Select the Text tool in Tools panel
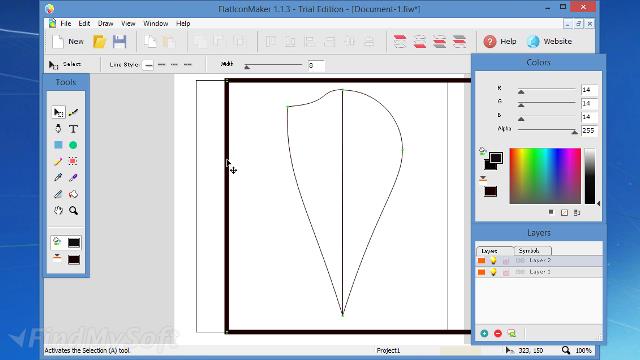Screen dimensions: 640x360 tap(73, 129)
